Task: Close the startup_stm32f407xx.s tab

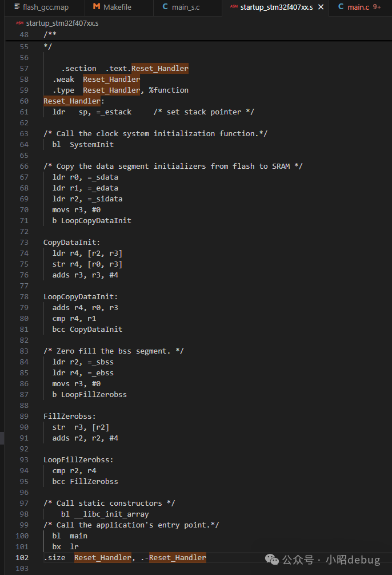Action: [x=321, y=7]
